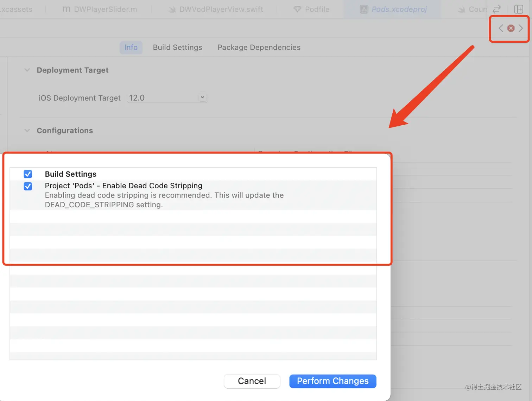Click the Perform Changes button
The image size is (532, 401).
[x=333, y=381]
